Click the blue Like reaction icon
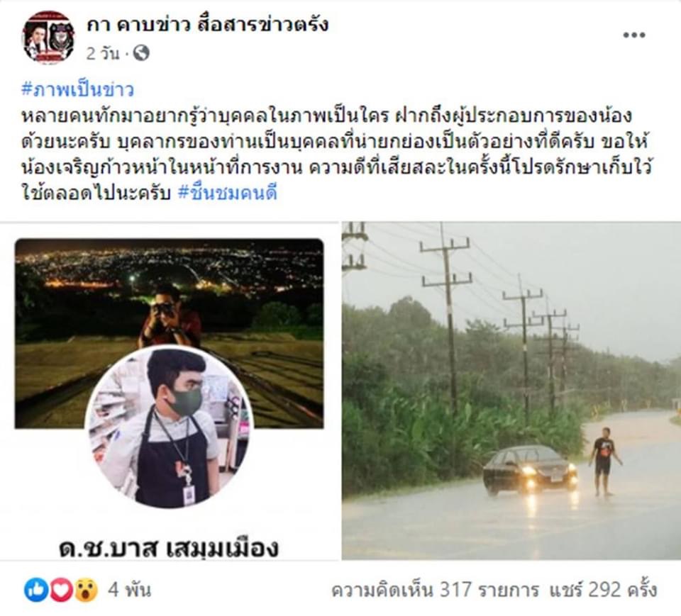The width and height of the screenshot is (681, 616). (x=35, y=590)
